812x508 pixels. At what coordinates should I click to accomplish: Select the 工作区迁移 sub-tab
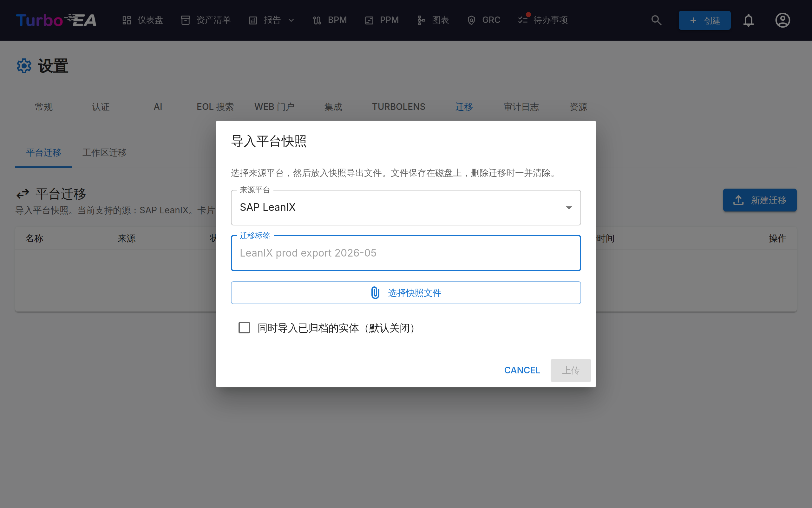[x=105, y=152]
